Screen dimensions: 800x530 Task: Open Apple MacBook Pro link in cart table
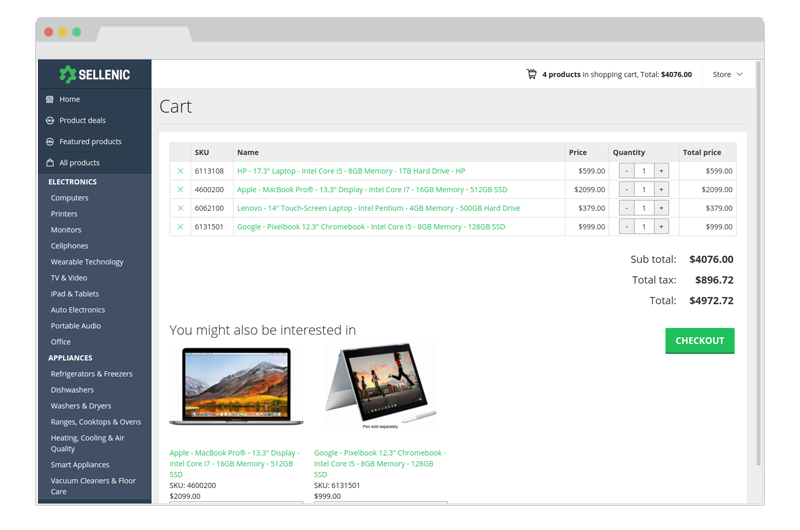tap(372, 189)
